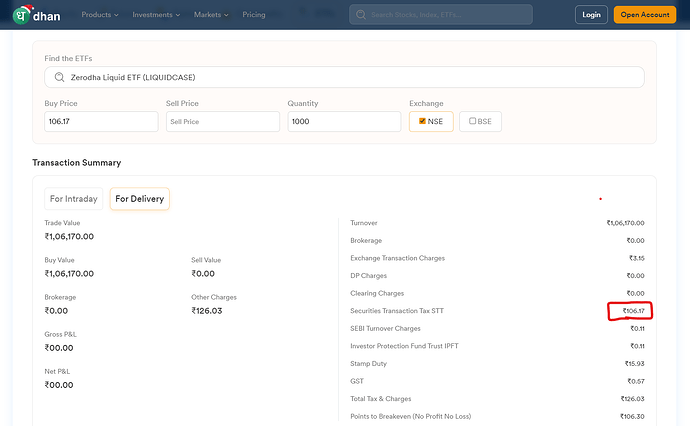The width and height of the screenshot is (690, 426).
Task: Select the For Delivery tab
Action: tap(139, 199)
